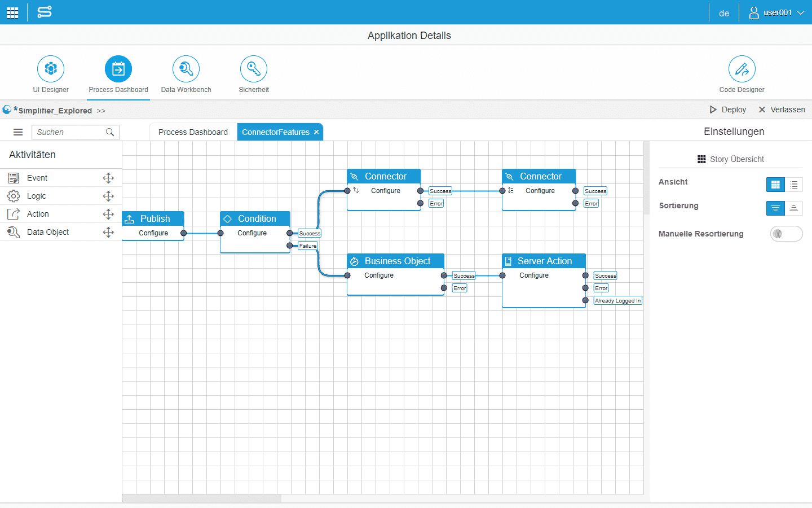This screenshot has height=508, width=812.
Task: Click the user001 profile icon
Action: [x=754, y=12]
